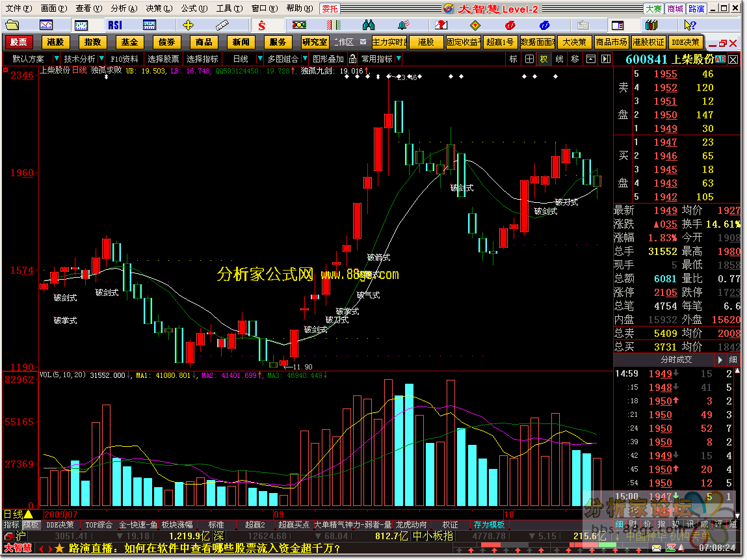This screenshot has height=560, width=747.
Task: Click the F10资料 button
Action: pos(124,59)
